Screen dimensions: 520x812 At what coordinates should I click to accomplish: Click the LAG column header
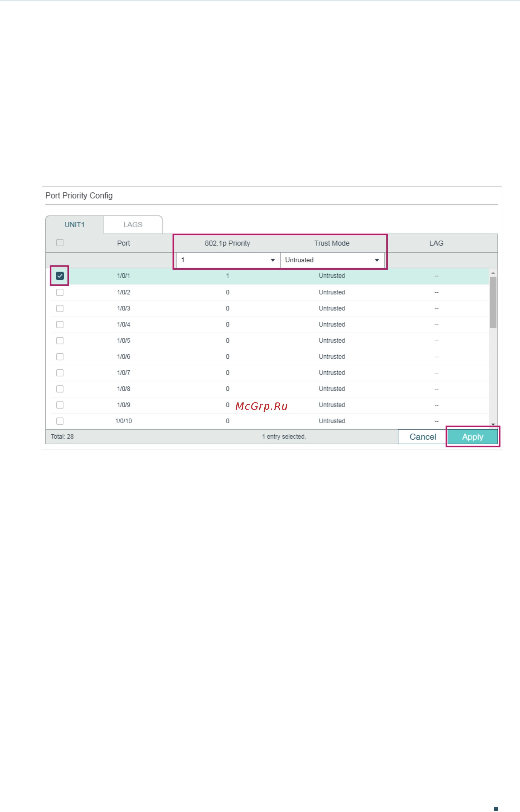point(436,243)
